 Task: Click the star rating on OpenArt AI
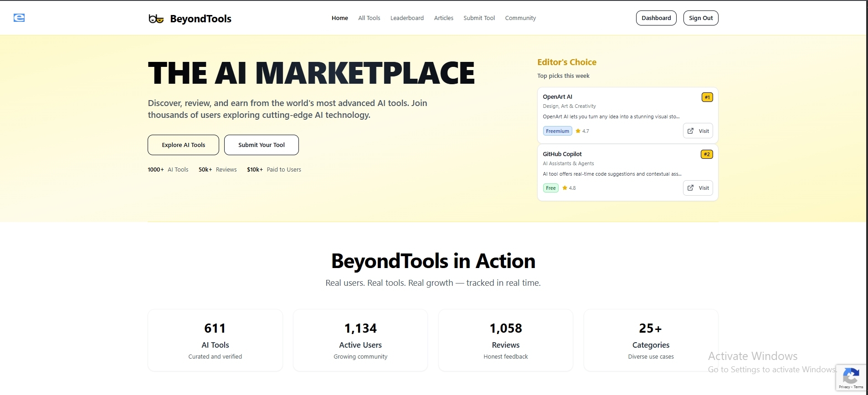point(582,131)
